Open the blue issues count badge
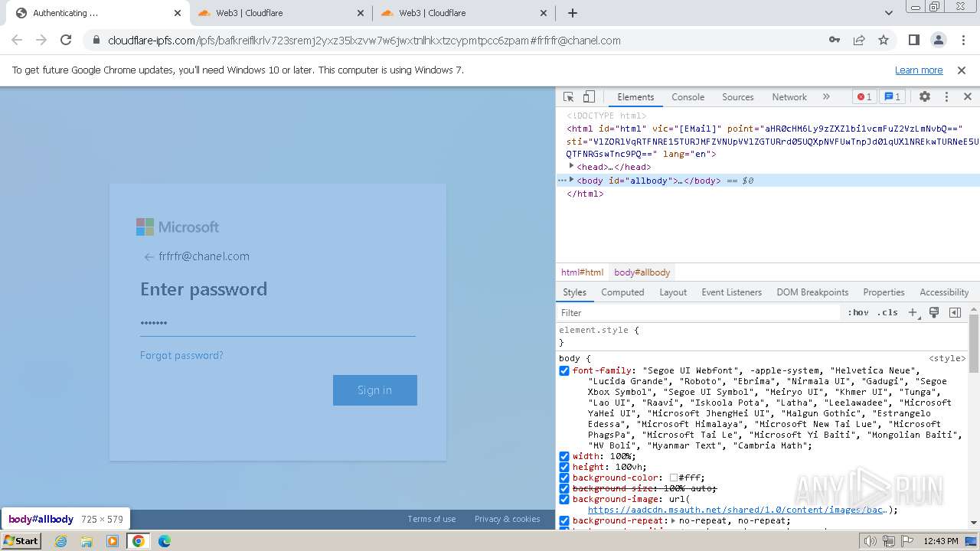Viewport: 980px width, 551px height. click(892, 97)
